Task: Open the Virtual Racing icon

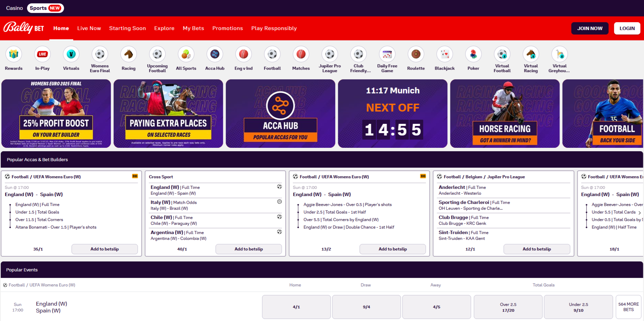Action: point(531,54)
